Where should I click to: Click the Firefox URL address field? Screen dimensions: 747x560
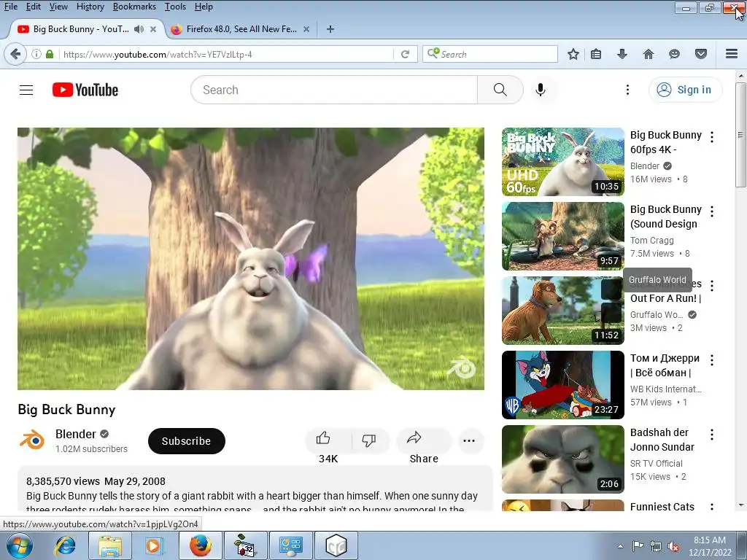tap(226, 54)
